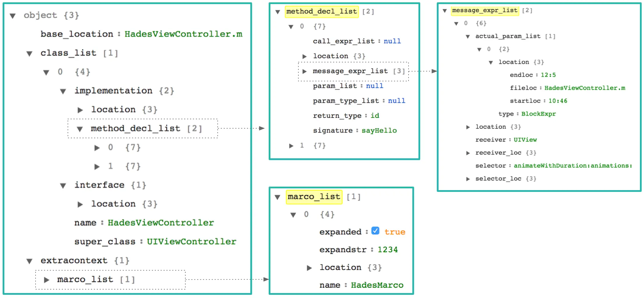Collapse the "class_list [1]" node
Screen dimensions: 644x298
29,54
